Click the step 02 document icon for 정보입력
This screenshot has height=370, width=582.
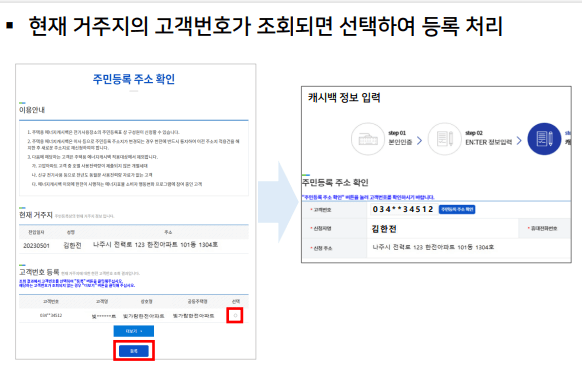444,139
